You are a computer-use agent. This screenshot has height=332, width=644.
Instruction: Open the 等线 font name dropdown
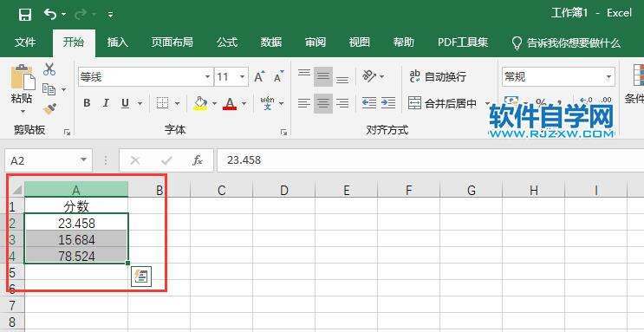tap(208, 77)
